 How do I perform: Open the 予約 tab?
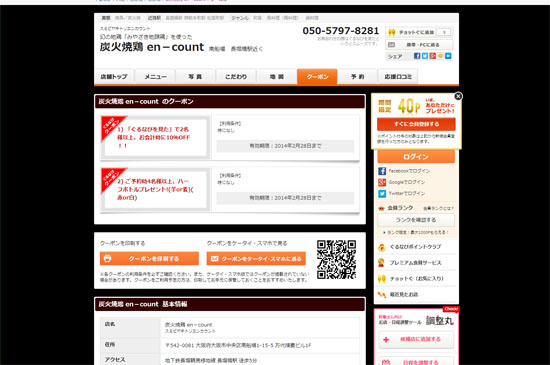(357, 76)
